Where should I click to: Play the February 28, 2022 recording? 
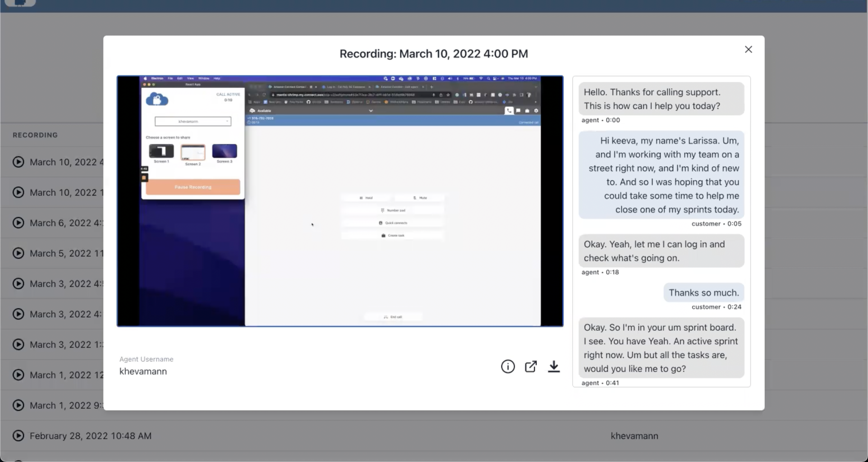coord(18,436)
